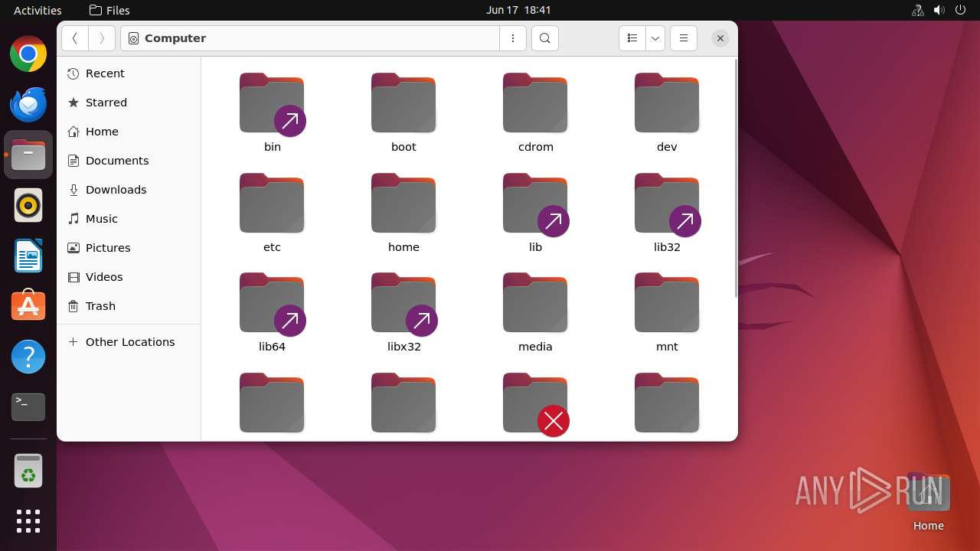This screenshot has height=551, width=980.
Task: Click the Computer path bar
Action: click(310, 38)
